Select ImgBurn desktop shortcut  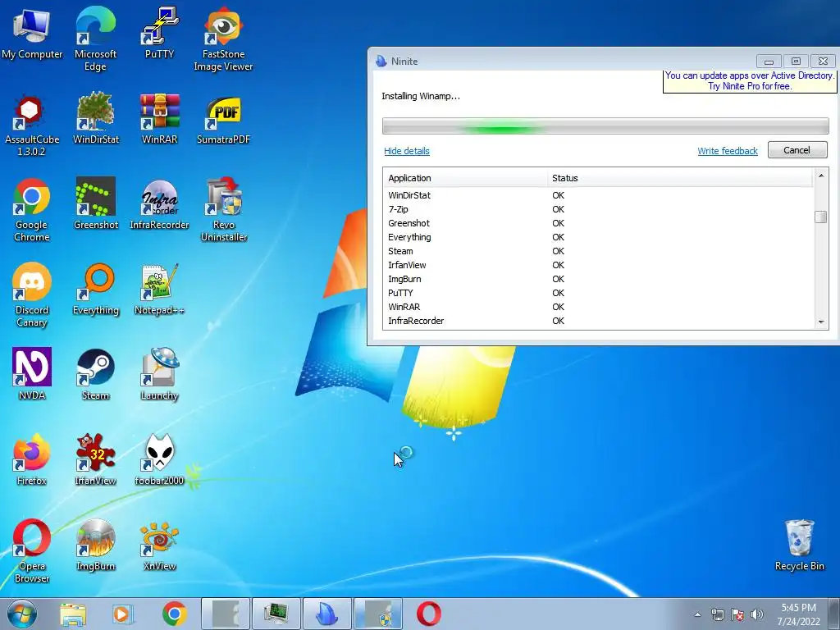[x=95, y=545]
